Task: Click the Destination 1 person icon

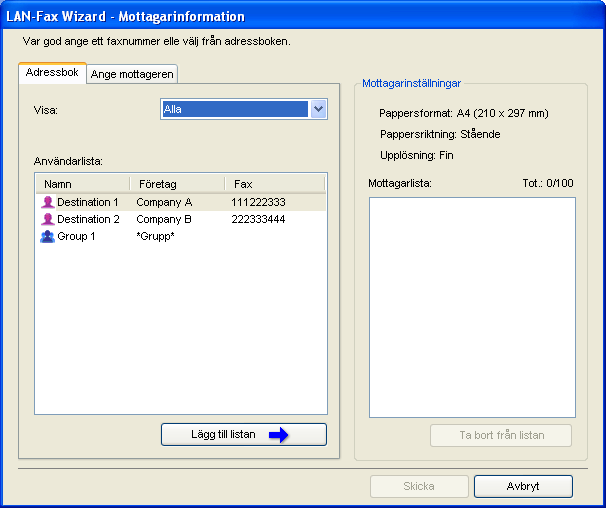Action: tap(48, 202)
